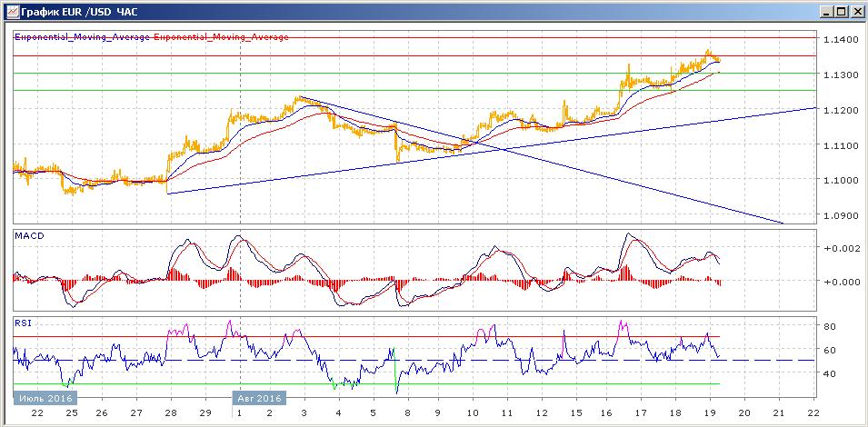
Task: Click the 1.1100 price axis label
Action: (x=841, y=145)
